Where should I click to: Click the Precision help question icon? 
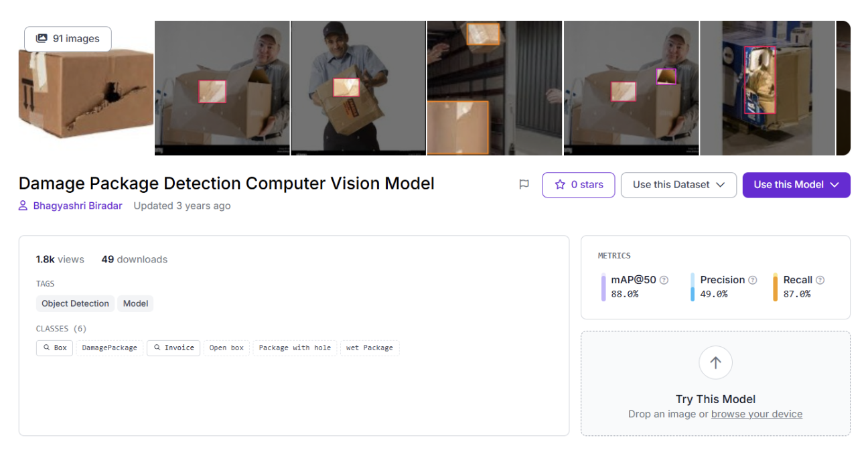[752, 280]
